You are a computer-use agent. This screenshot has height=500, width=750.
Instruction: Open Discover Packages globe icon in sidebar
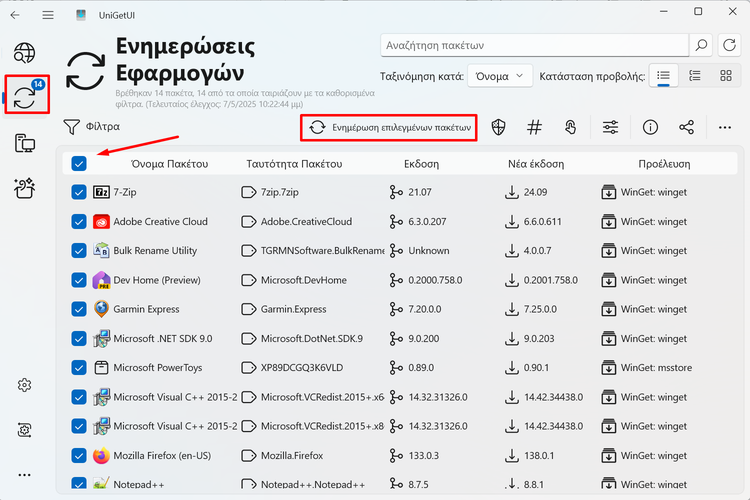click(24, 53)
